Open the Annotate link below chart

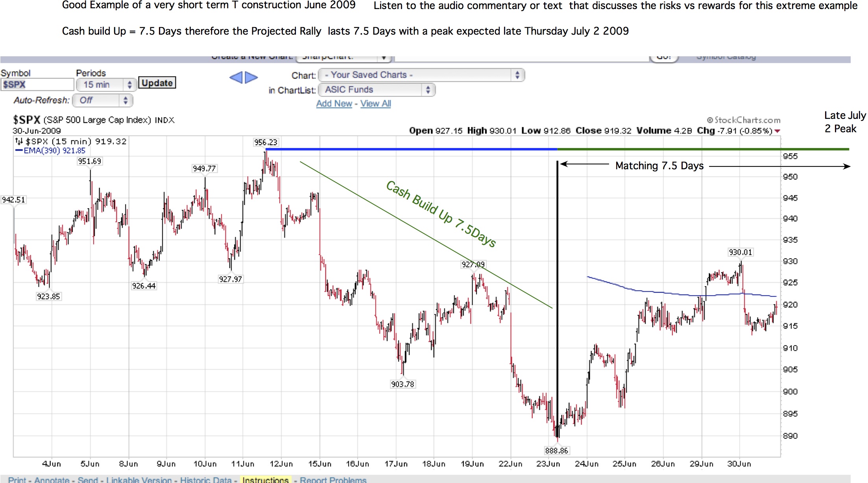click(52, 480)
